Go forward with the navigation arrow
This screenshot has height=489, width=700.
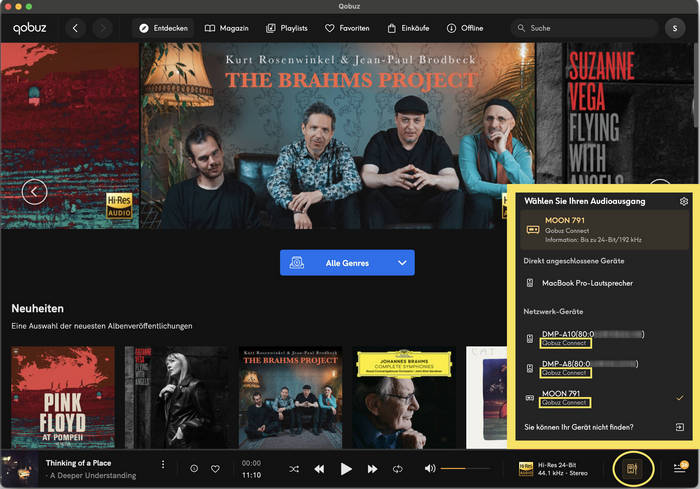[102, 28]
